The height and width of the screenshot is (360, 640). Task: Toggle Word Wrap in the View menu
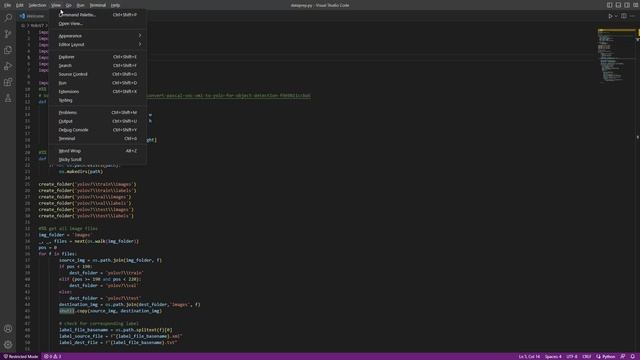pos(98,151)
